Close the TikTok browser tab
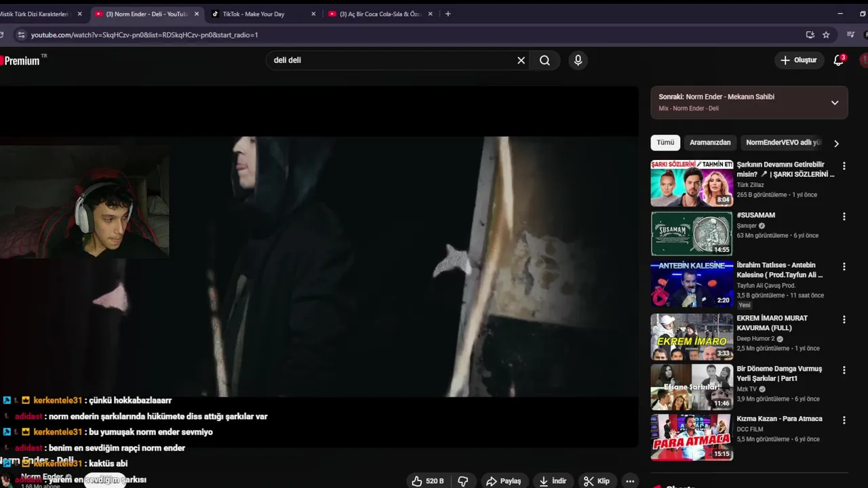 click(313, 14)
